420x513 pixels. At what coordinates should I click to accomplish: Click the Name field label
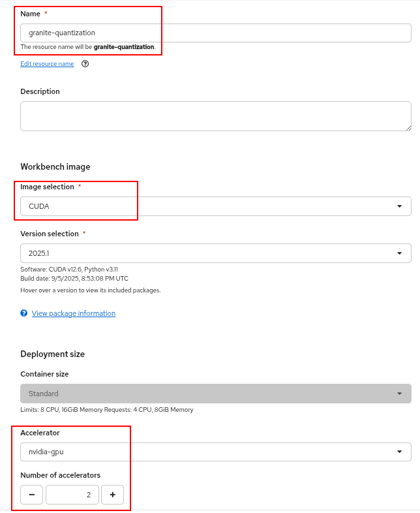point(30,13)
